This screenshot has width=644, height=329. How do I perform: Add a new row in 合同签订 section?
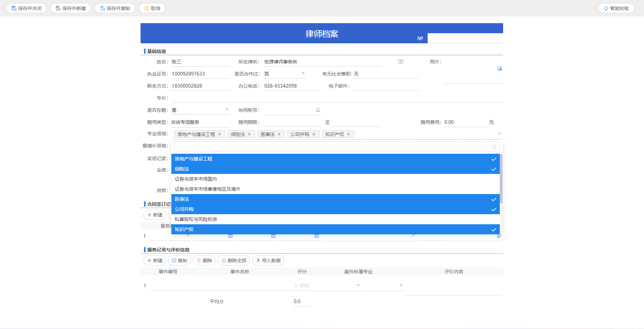click(x=155, y=215)
